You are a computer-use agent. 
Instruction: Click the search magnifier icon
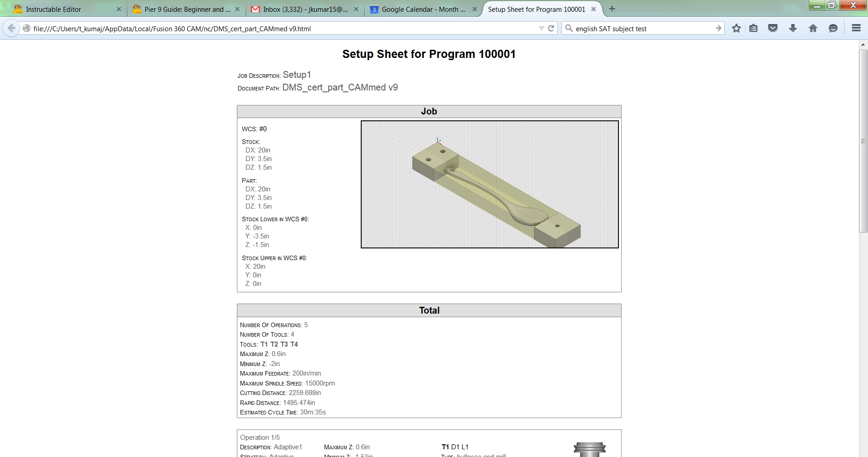pos(569,29)
